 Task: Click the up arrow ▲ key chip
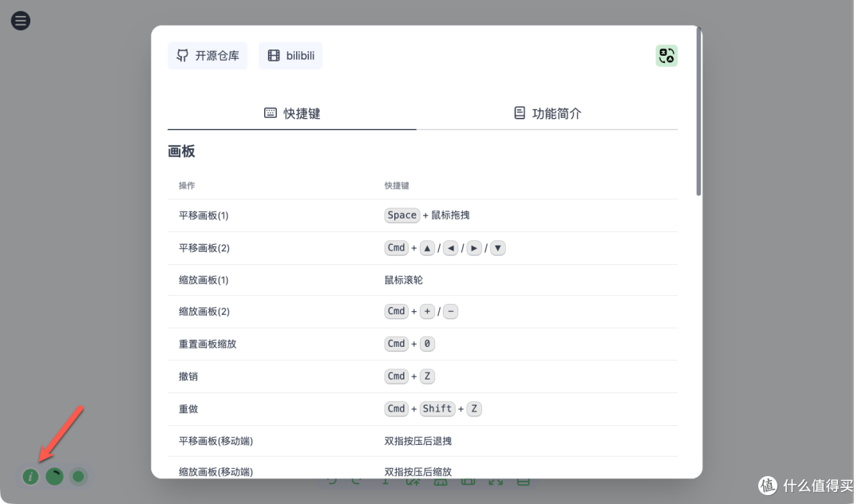pyautogui.click(x=427, y=248)
